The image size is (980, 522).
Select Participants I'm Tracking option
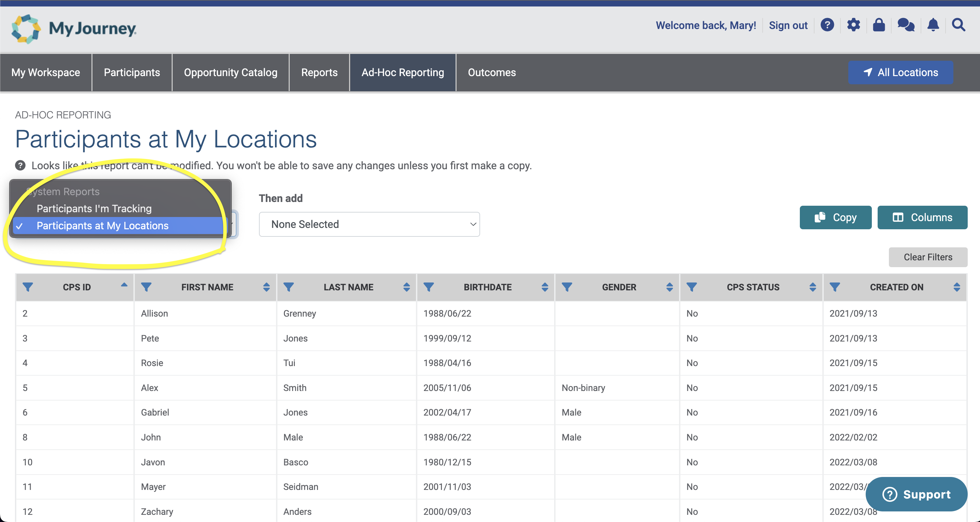coord(94,208)
